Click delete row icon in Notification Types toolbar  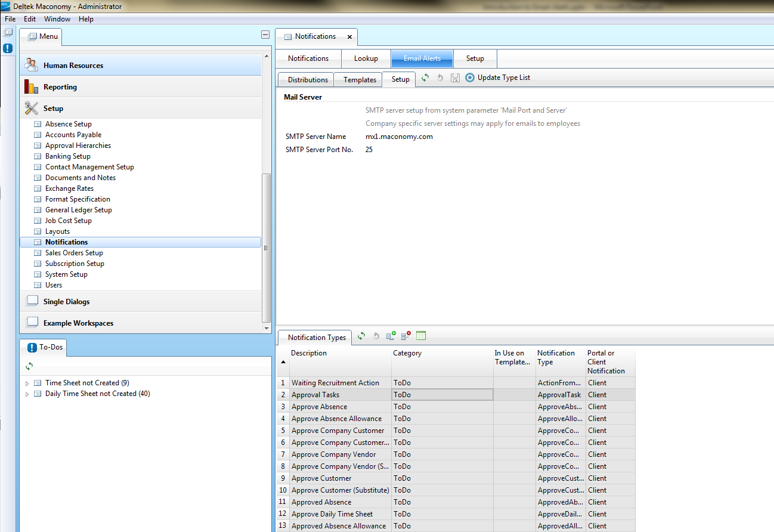[406, 336]
